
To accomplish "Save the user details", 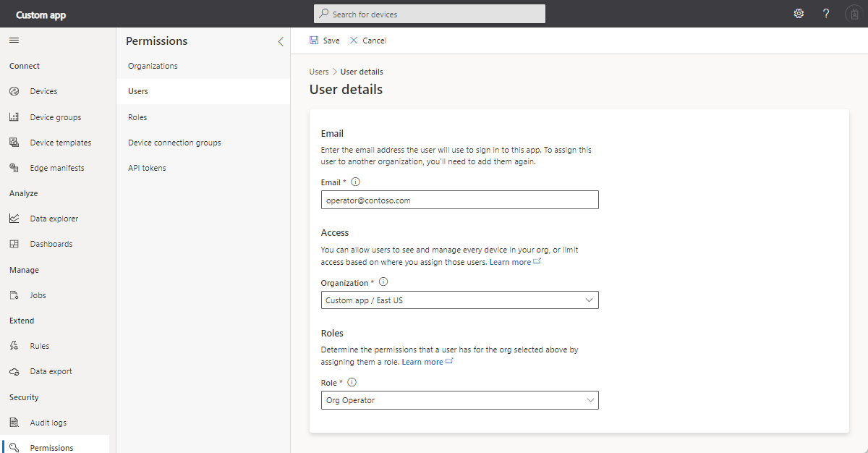I will click(324, 41).
